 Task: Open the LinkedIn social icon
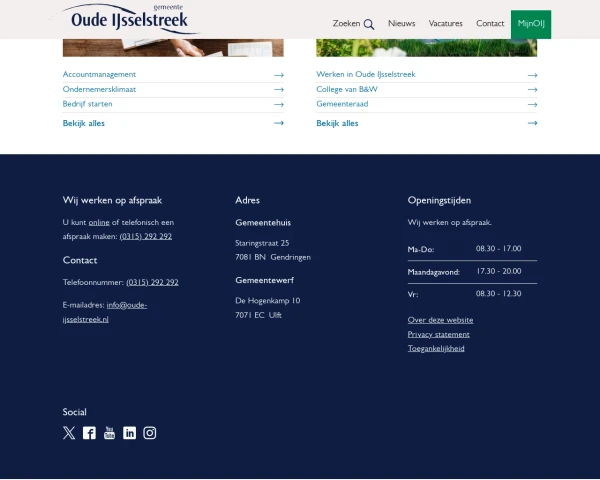click(x=129, y=433)
